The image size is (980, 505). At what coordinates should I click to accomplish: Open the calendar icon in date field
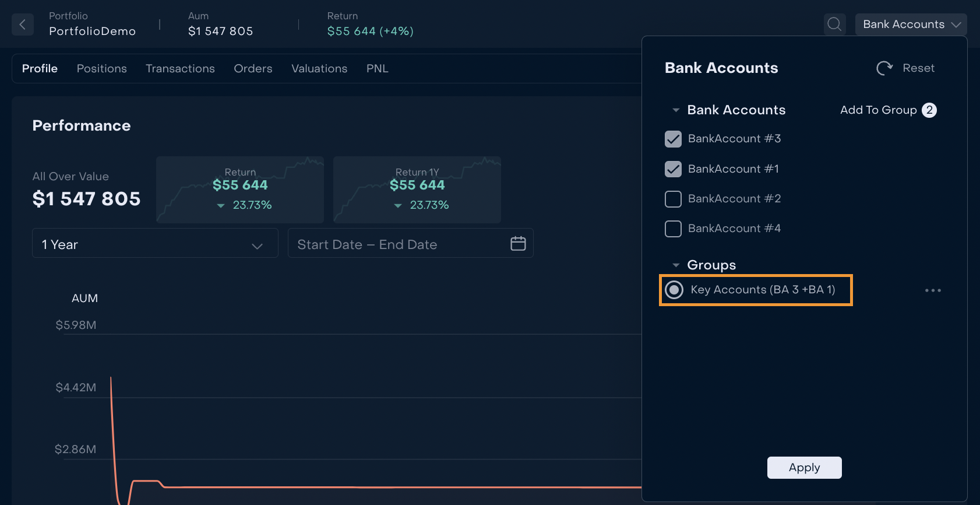pos(518,244)
